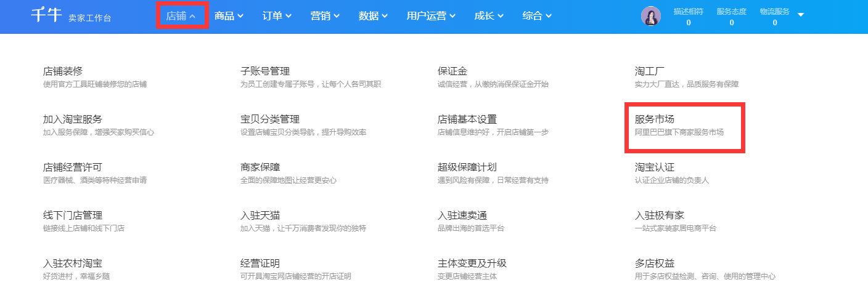Open the 数据 menu
The height and width of the screenshot is (306, 868).
click(373, 16)
